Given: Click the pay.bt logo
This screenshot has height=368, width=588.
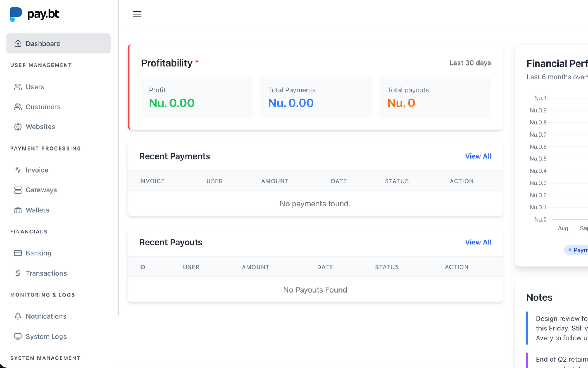Looking at the screenshot, I should (35, 14).
